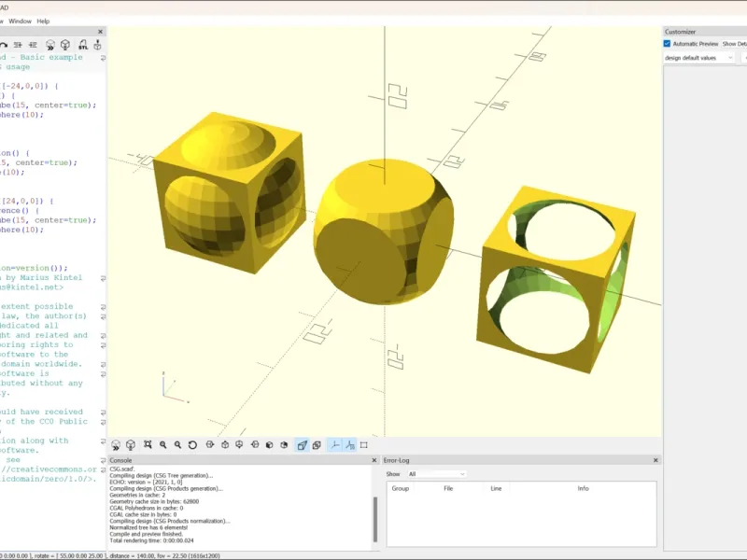Click the File column header in Error-Log
The image size is (747, 560).
pyautogui.click(x=448, y=488)
